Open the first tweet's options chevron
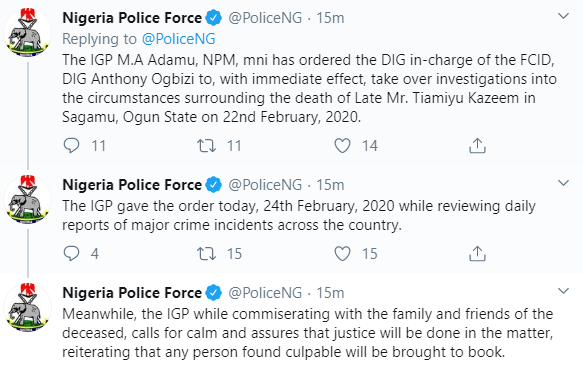The width and height of the screenshot is (583, 369). click(x=564, y=16)
